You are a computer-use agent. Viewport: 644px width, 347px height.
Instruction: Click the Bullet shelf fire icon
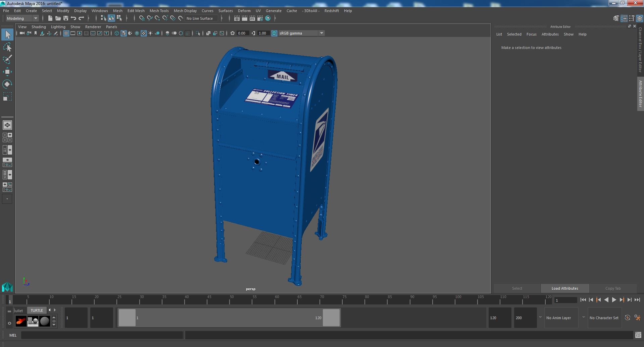[x=21, y=321]
